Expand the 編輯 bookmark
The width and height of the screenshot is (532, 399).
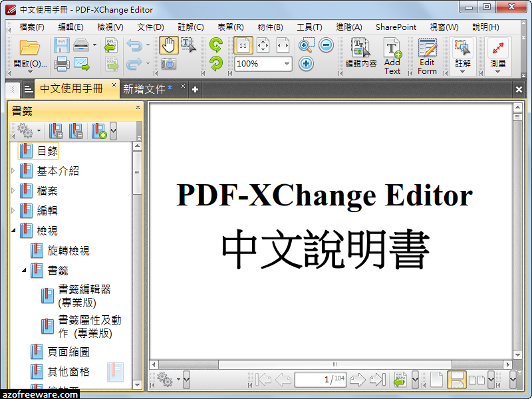tap(13, 211)
